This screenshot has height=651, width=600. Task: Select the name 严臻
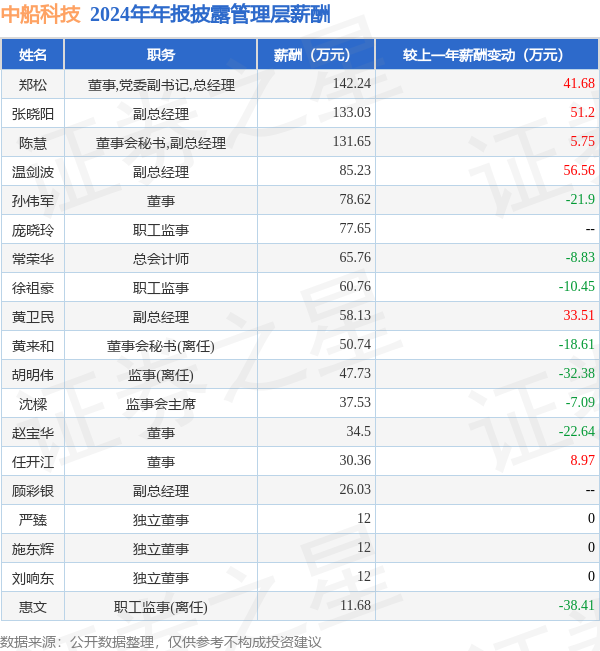point(33,520)
